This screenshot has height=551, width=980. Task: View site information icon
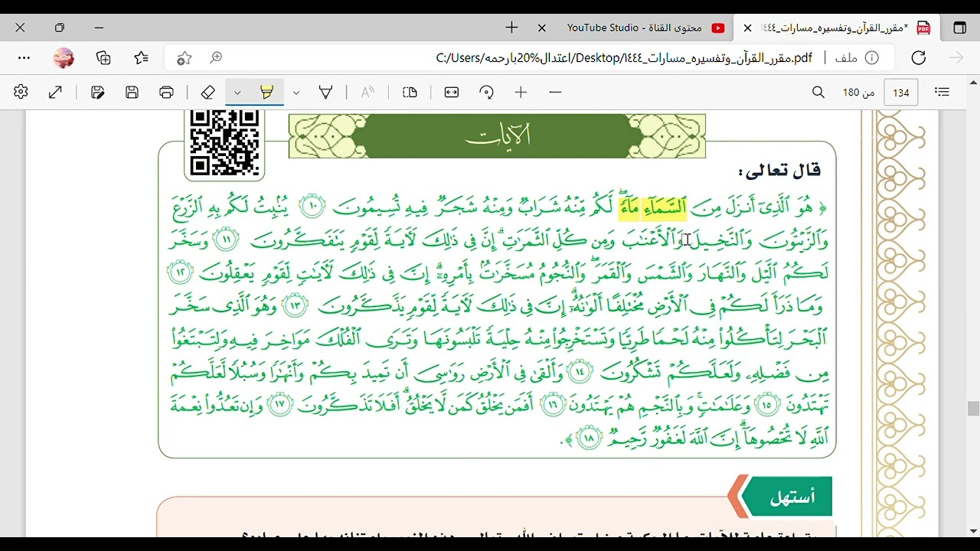pos(871,57)
